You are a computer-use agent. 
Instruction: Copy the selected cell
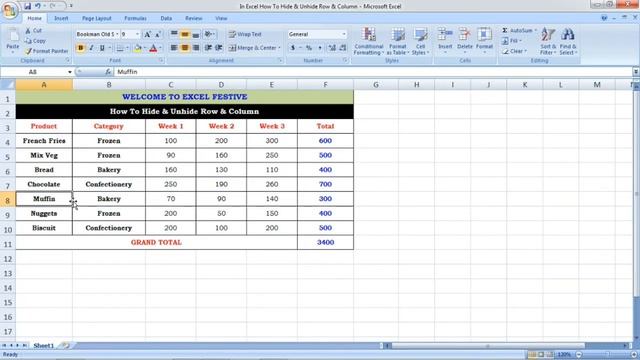35,41
